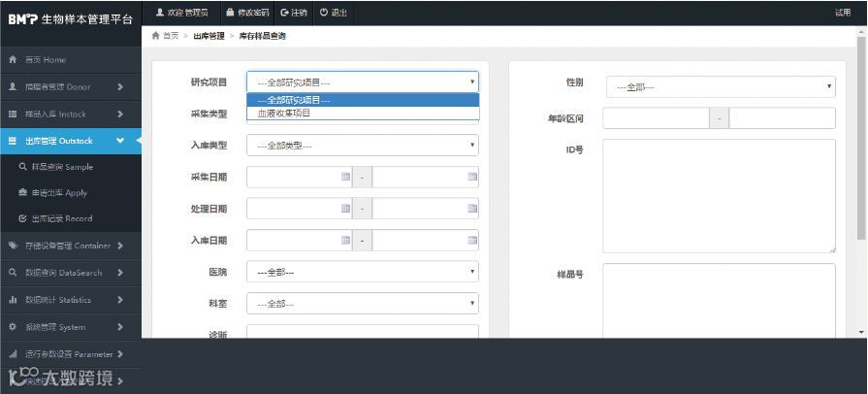Open 数据统计 Statistics menu
The height and width of the screenshot is (394, 868).
click(x=71, y=300)
